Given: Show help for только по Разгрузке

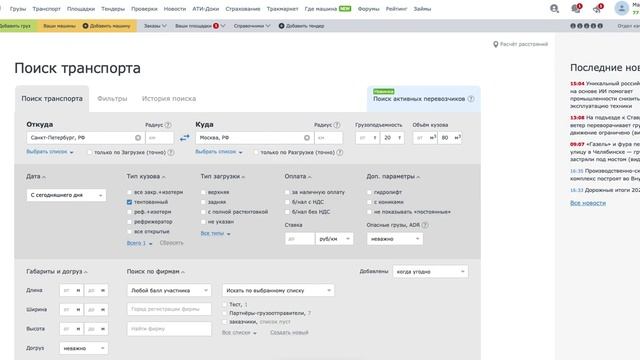Looking at the screenshot, I should click(x=340, y=152).
